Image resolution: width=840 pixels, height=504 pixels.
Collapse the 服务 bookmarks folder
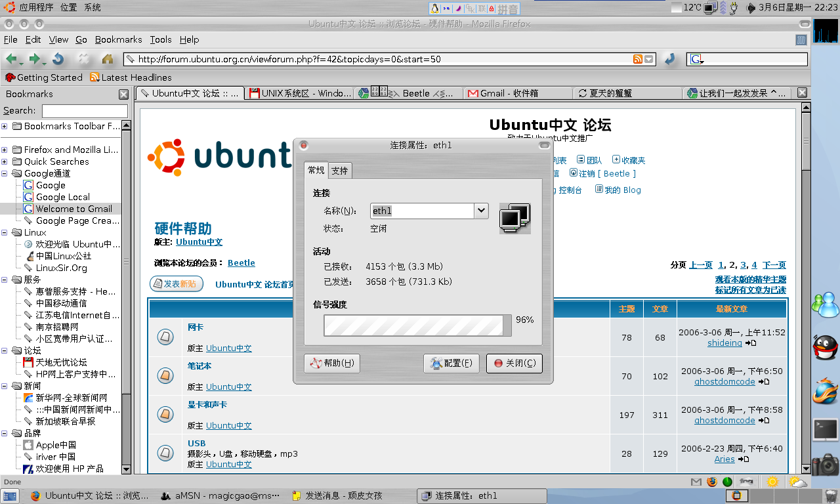(5, 280)
